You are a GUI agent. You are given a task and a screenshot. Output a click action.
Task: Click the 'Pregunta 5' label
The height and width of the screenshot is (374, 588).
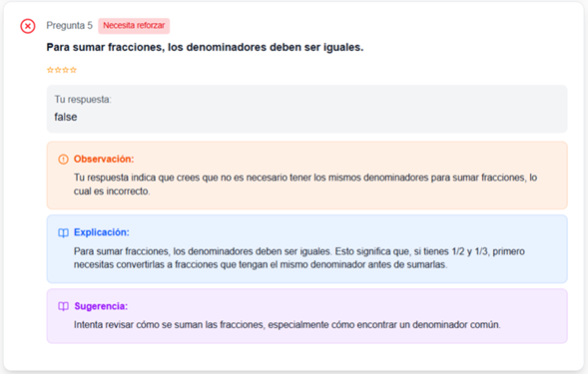click(69, 26)
